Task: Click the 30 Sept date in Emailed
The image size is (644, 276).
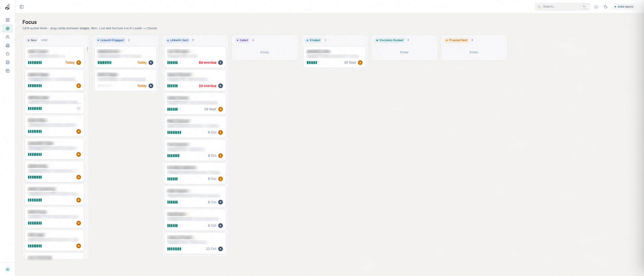Action: click(350, 63)
